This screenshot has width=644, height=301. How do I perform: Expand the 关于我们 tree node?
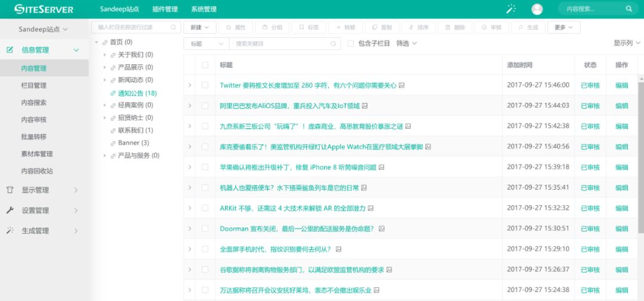point(105,55)
